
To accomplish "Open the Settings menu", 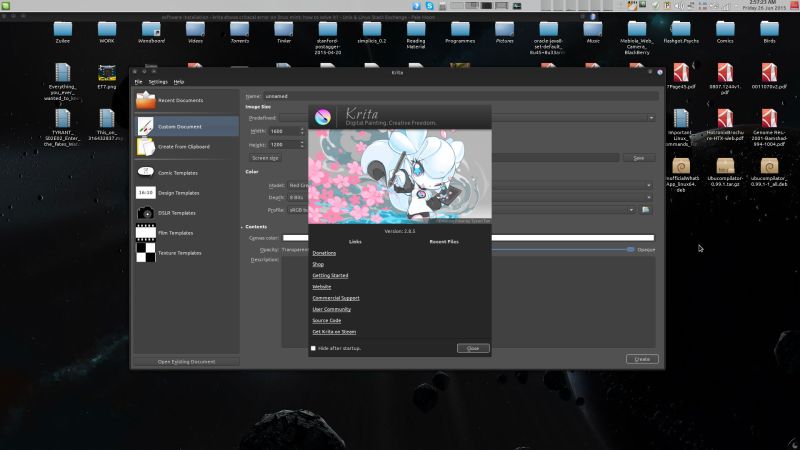I will pyautogui.click(x=158, y=82).
